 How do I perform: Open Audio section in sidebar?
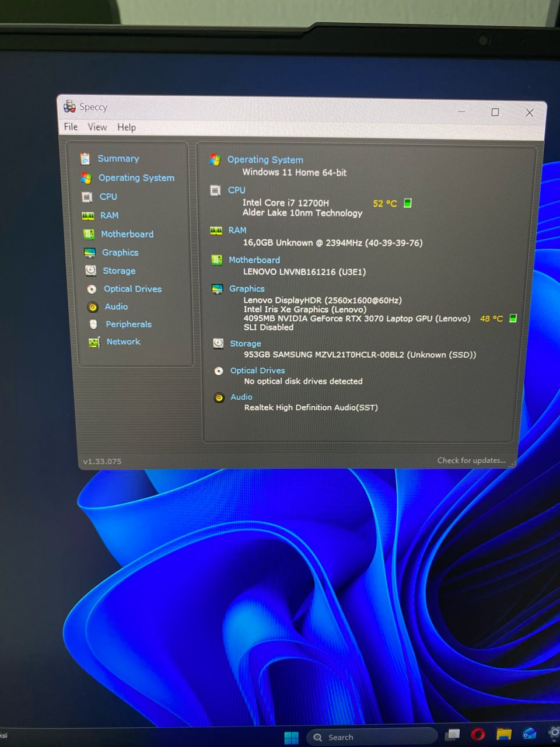tap(116, 306)
